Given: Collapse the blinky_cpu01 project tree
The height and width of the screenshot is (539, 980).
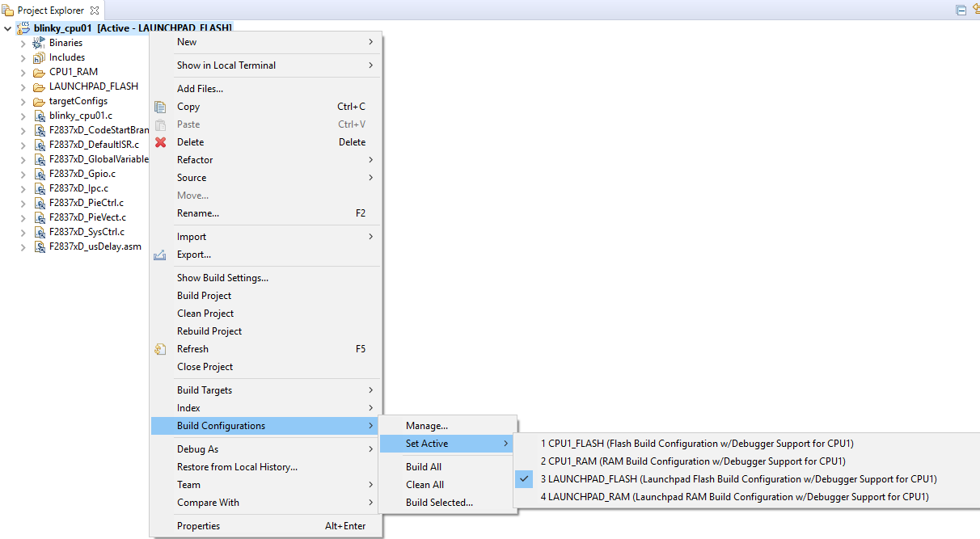Looking at the screenshot, I should [x=6, y=27].
